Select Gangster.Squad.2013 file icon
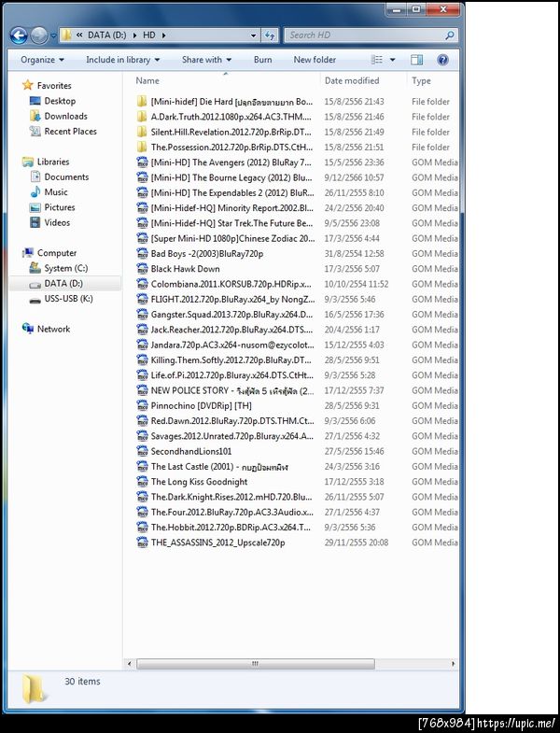The height and width of the screenshot is (733, 560). click(142, 314)
